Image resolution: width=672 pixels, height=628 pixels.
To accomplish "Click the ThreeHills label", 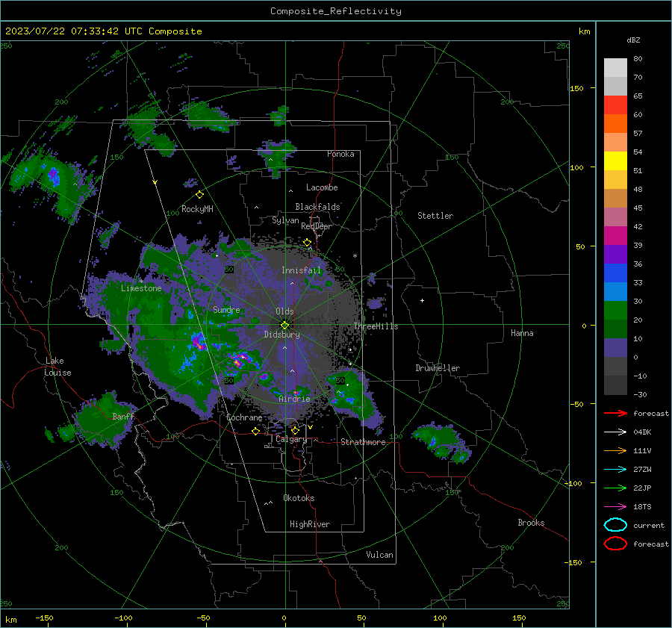I will pos(376,326).
